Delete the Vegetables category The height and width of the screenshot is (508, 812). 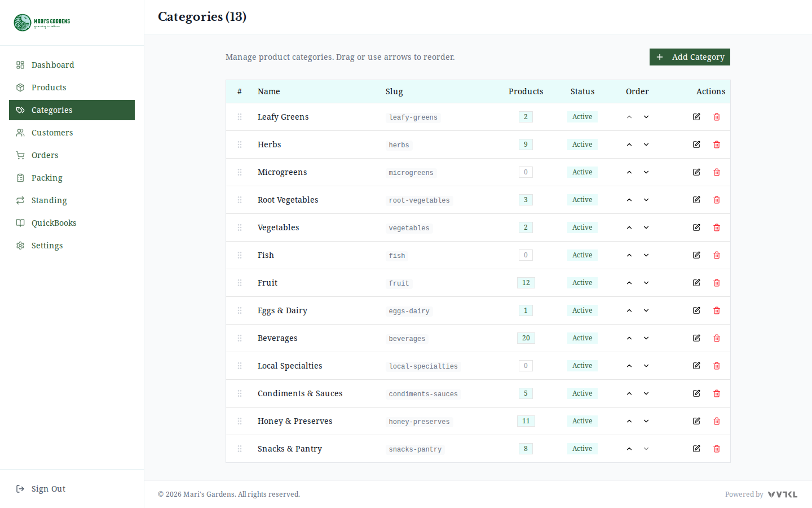click(717, 227)
